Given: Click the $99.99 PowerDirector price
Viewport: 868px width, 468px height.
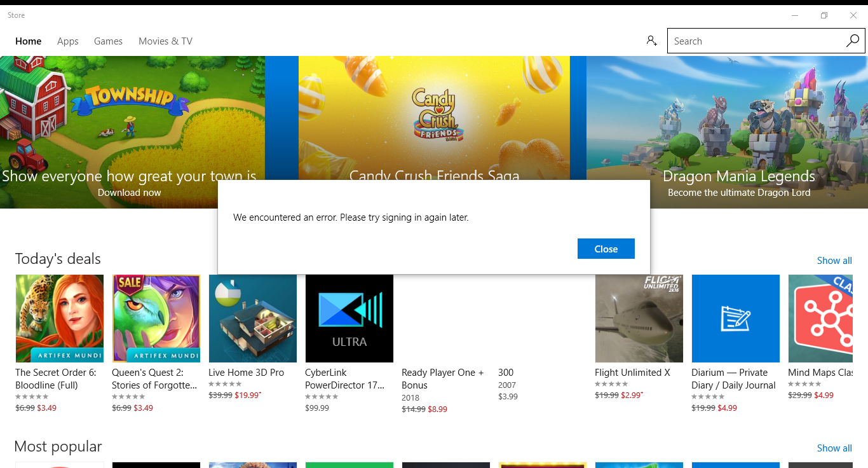Looking at the screenshot, I should (x=317, y=408).
